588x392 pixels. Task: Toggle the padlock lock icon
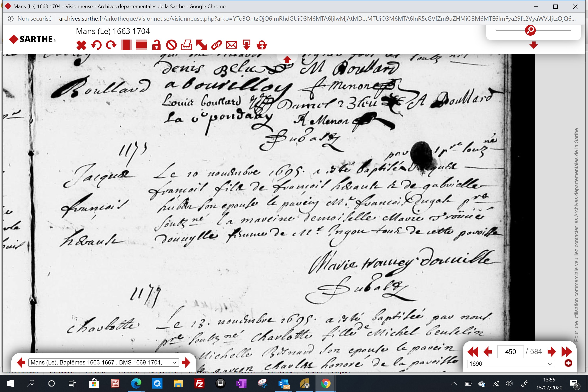tap(156, 45)
